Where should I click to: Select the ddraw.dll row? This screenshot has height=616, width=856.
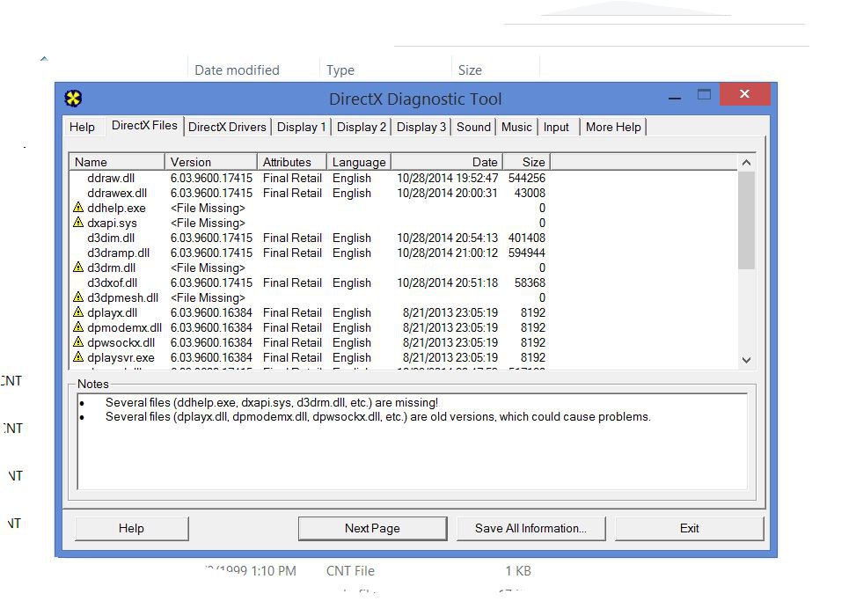click(x=310, y=178)
